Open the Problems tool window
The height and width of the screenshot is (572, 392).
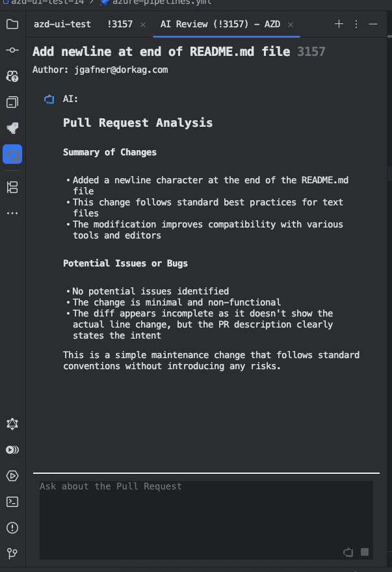coord(12,528)
